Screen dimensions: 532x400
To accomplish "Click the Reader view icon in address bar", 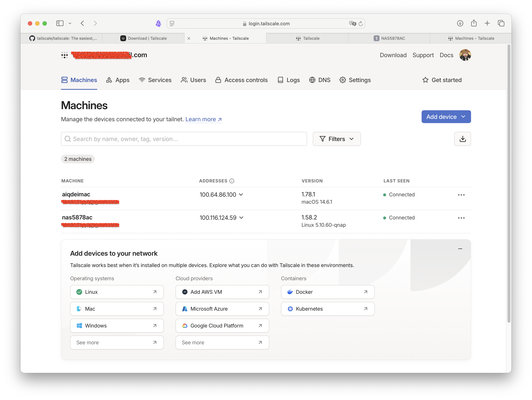I will (172, 24).
